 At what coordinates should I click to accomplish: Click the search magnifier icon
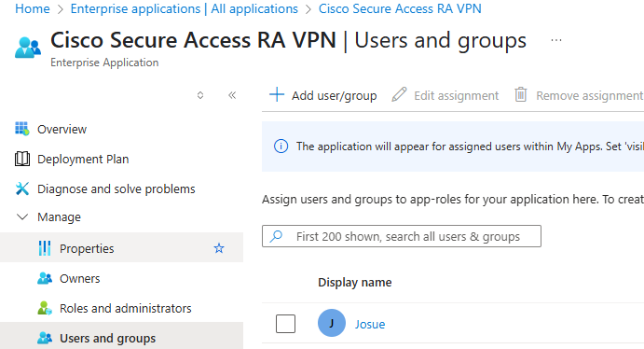coord(276,236)
